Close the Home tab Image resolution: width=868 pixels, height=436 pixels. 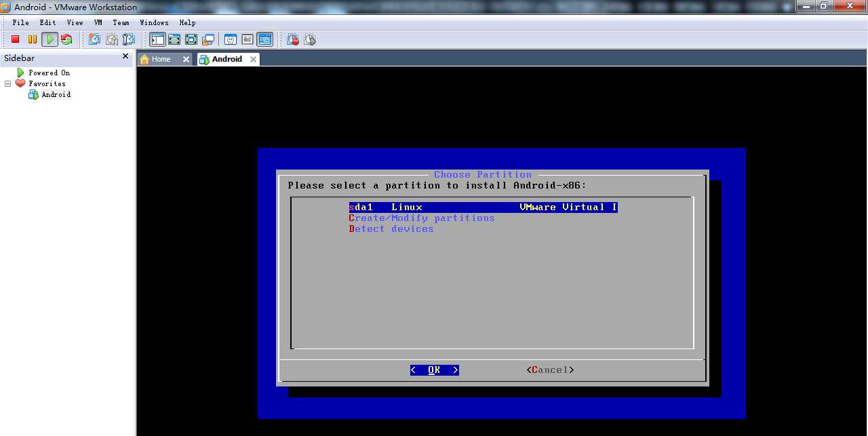coord(186,59)
